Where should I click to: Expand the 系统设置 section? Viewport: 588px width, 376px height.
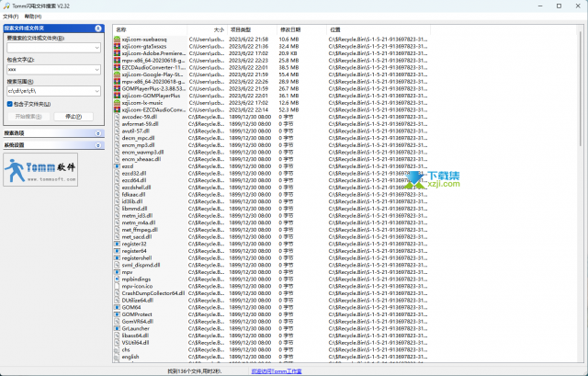[x=98, y=145]
